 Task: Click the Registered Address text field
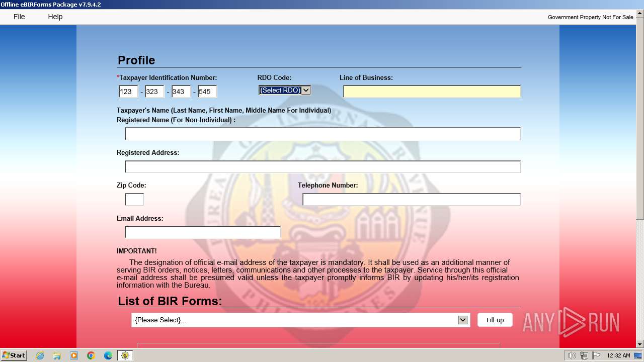323,166
